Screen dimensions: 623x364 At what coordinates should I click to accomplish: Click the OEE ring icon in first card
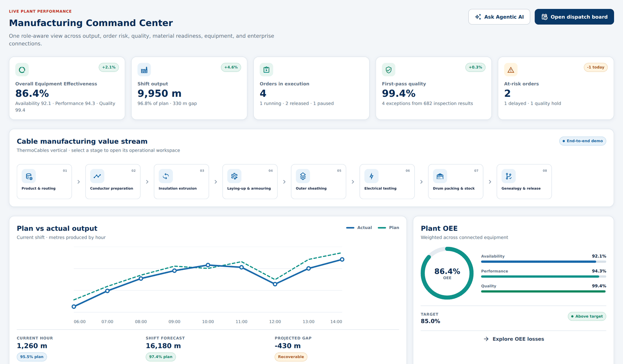pos(22,70)
